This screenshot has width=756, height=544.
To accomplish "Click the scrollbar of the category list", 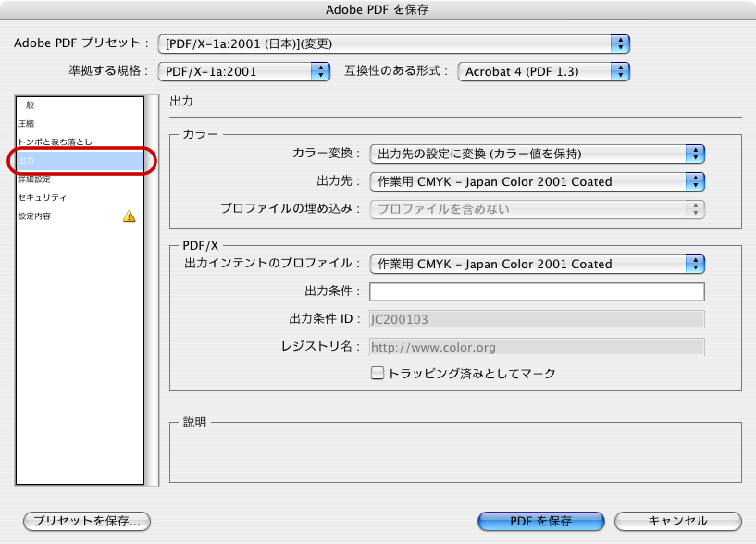I will tap(153, 291).
